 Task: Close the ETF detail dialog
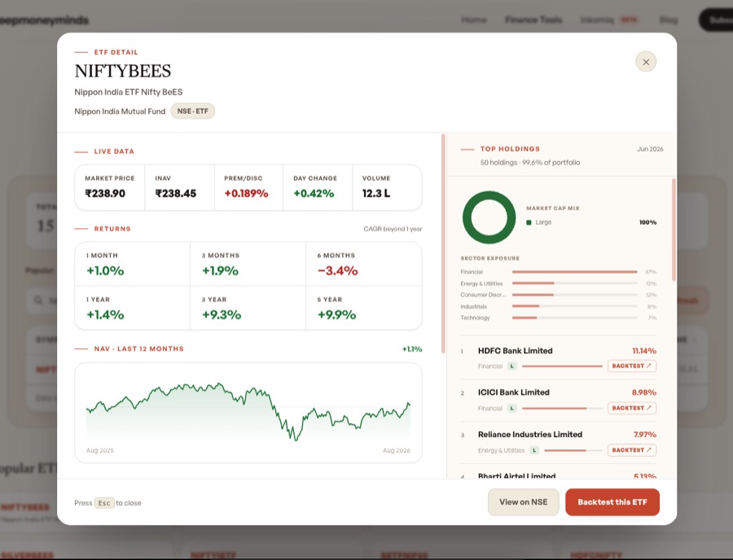pos(646,62)
